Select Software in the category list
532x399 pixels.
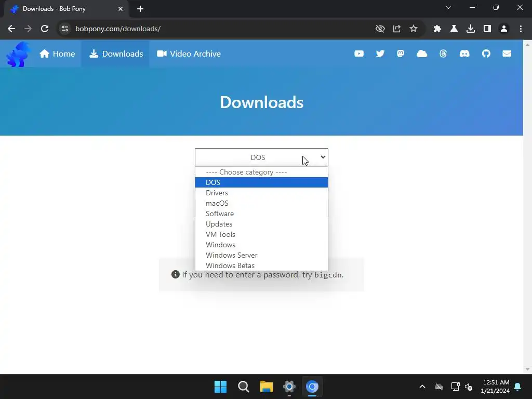pos(261,214)
